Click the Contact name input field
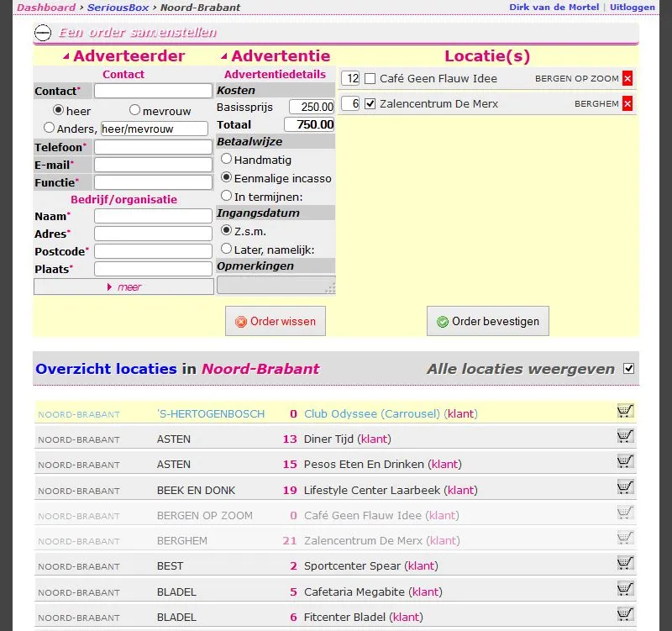The image size is (672, 631). (x=153, y=91)
